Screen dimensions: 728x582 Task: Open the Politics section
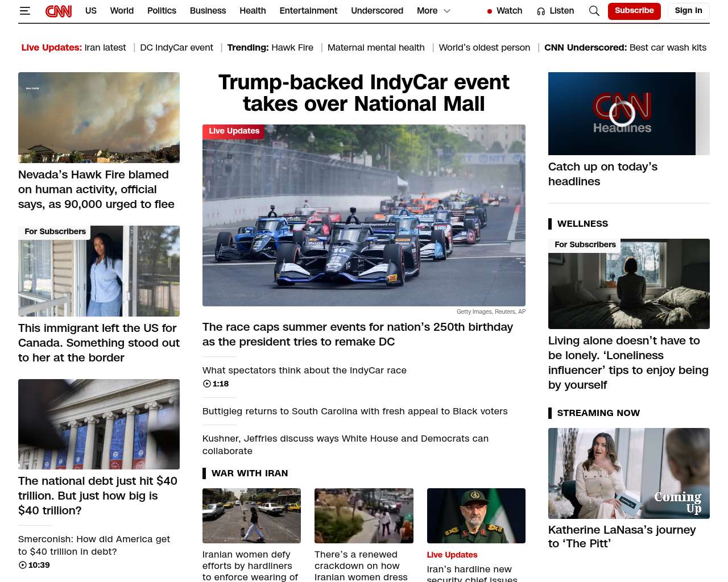[162, 11]
